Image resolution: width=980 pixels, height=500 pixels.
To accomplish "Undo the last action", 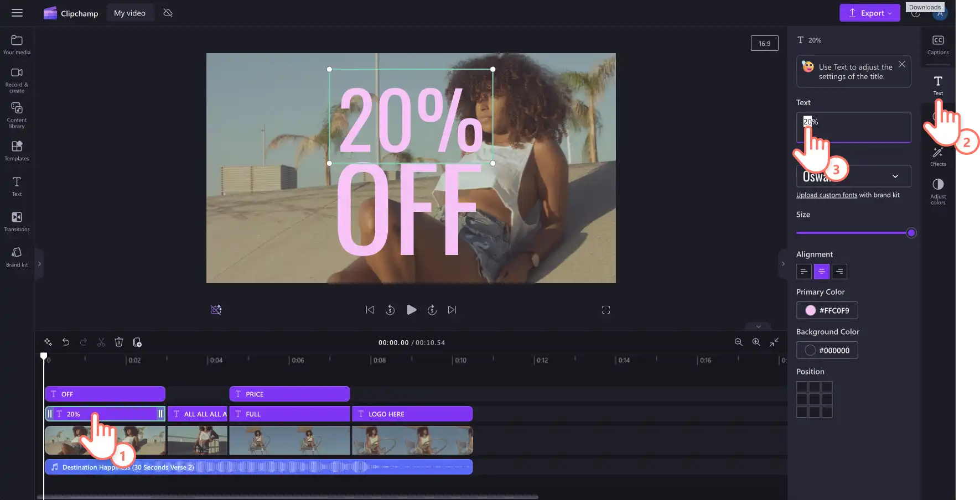I will (65, 342).
